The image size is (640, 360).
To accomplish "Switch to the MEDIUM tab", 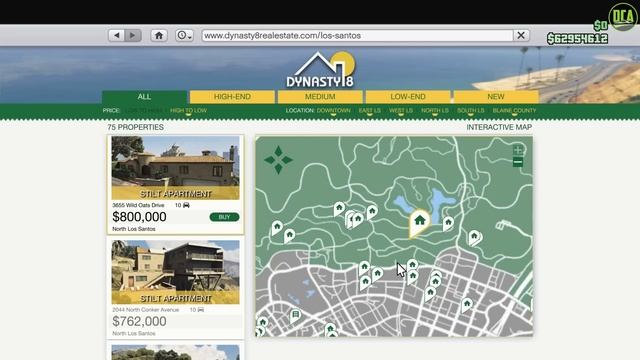I will [320, 97].
